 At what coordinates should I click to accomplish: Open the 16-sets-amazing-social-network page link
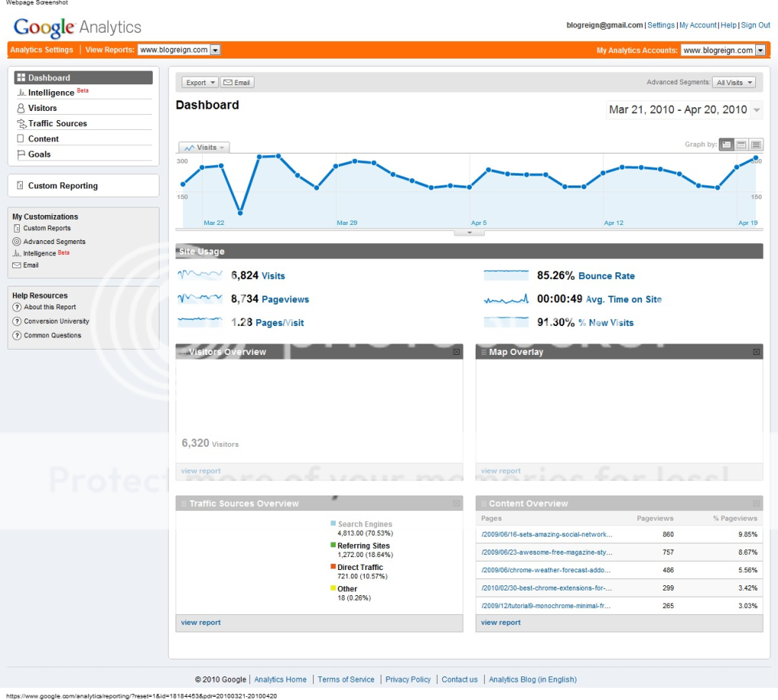tap(547, 534)
